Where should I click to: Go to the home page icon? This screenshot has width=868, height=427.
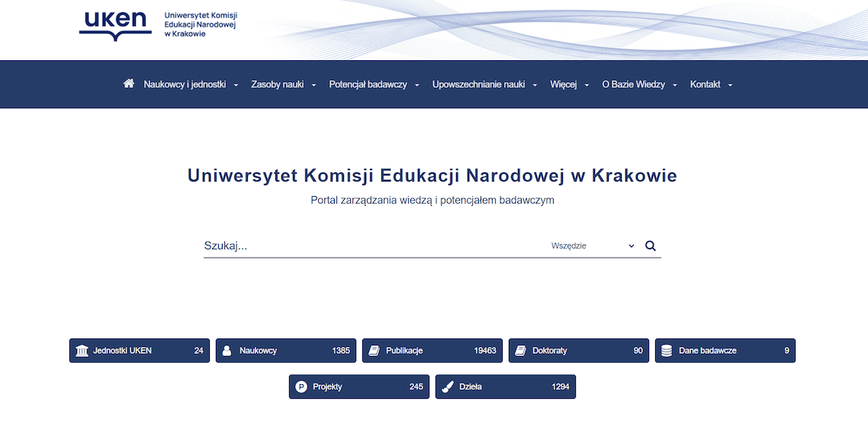pyautogui.click(x=129, y=84)
